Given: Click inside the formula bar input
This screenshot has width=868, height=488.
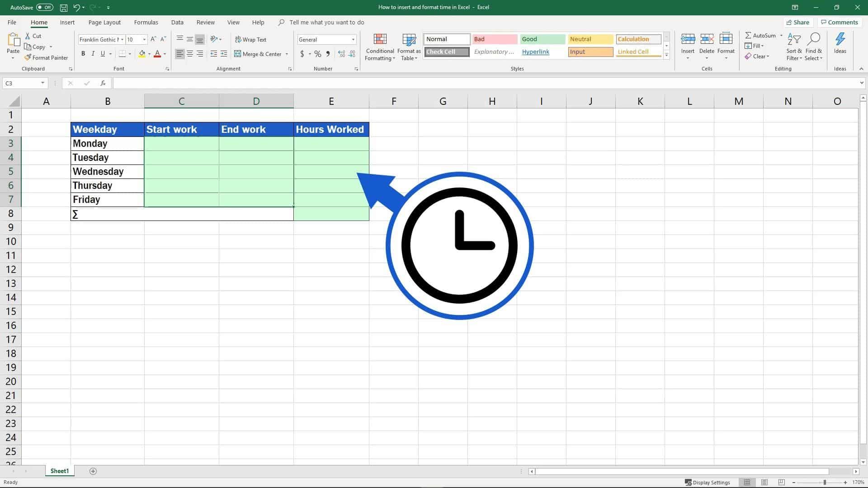Looking at the screenshot, I should click(x=485, y=83).
